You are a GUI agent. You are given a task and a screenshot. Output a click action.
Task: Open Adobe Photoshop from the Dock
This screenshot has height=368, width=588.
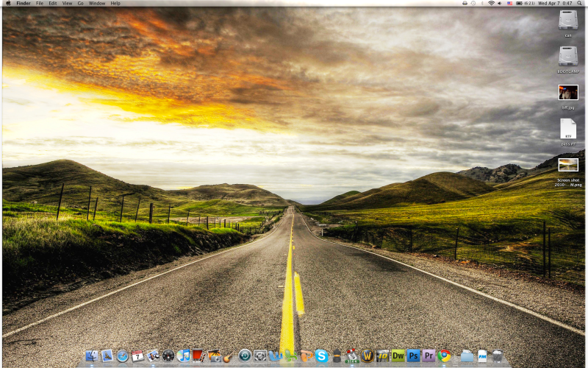[x=413, y=356]
